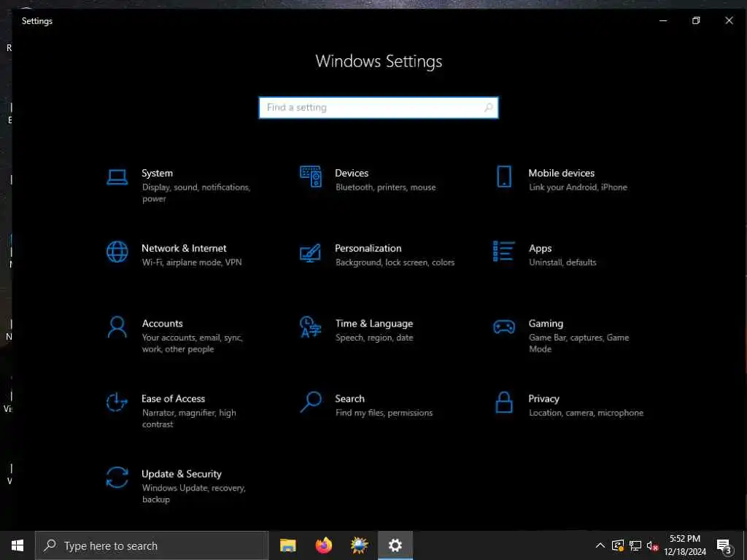Open the Devices keyboard-speaker icon
The height and width of the screenshot is (560, 747).
(x=311, y=176)
